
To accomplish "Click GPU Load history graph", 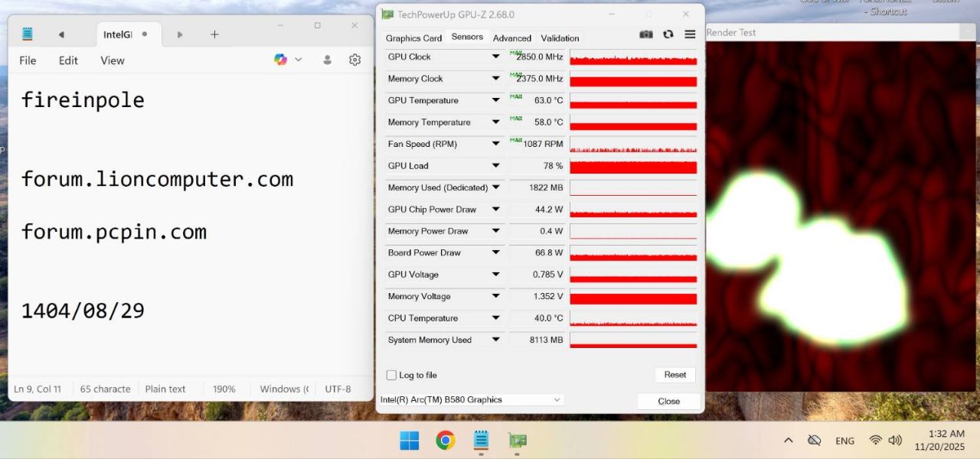I will (633, 166).
